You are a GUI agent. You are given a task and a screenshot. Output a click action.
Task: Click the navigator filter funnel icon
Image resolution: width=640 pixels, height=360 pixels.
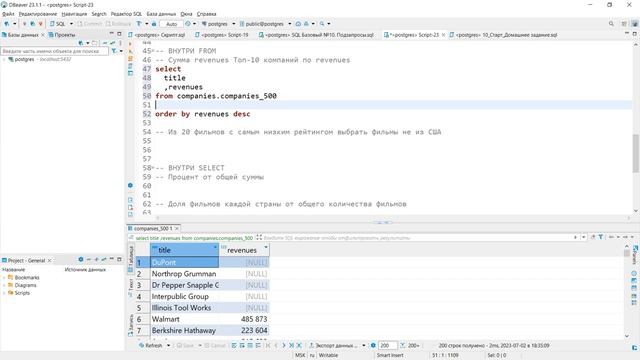[114, 51]
